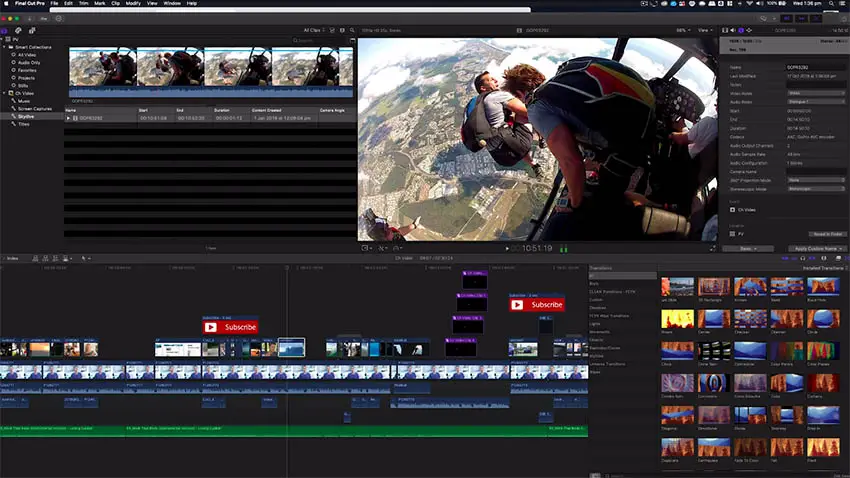Click the append clip edit icon

tap(55, 259)
